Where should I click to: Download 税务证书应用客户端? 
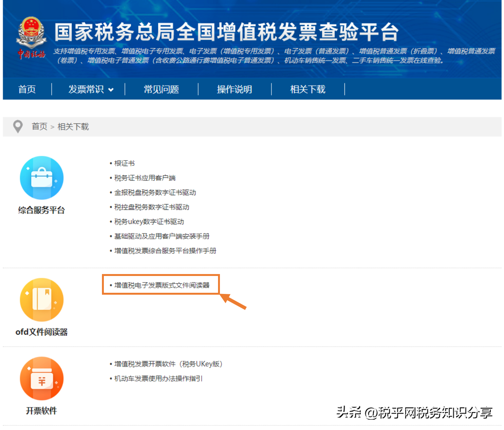pos(145,178)
